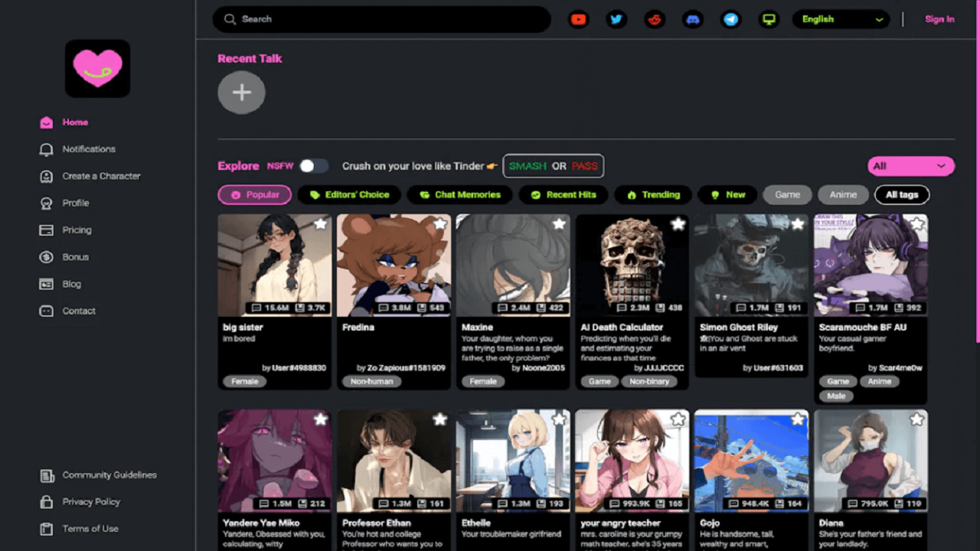Click the Privacy Policy lock icon
980x551 pixels.
pos(47,502)
